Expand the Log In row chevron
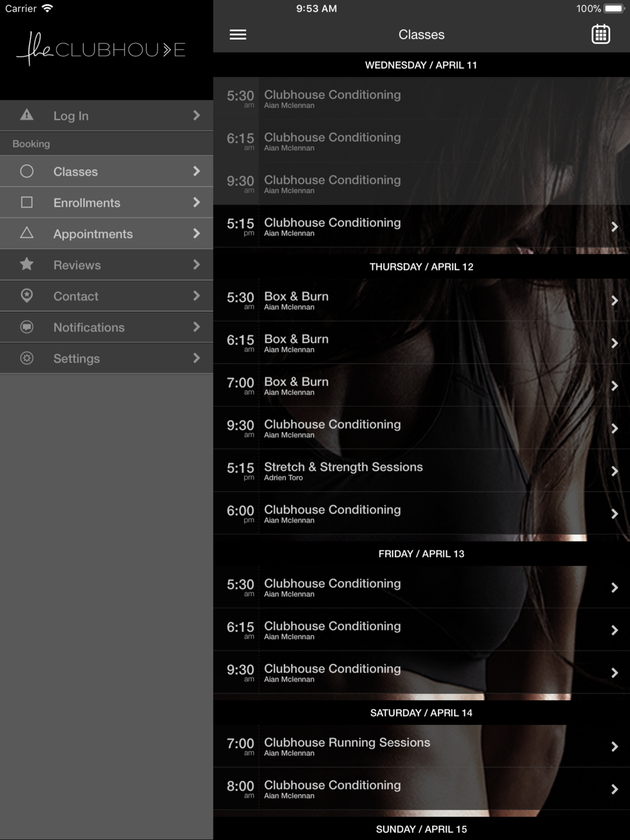 [197, 115]
